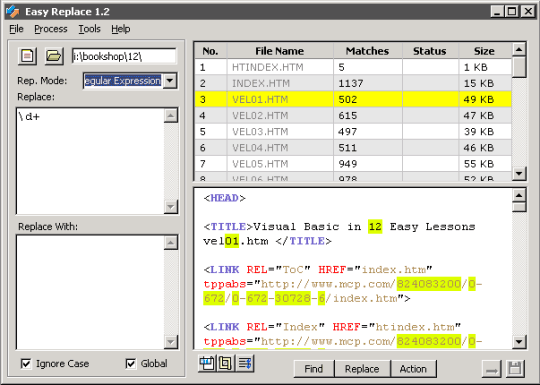The height and width of the screenshot is (385, 540).
Task: Click the highlighted 30728 match in preview
Action: point(293,298)
